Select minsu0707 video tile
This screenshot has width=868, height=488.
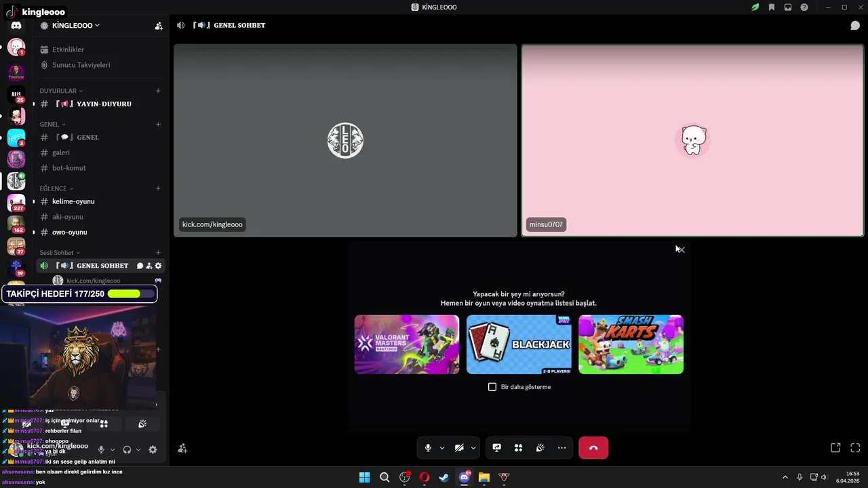(x=692, y=140)
